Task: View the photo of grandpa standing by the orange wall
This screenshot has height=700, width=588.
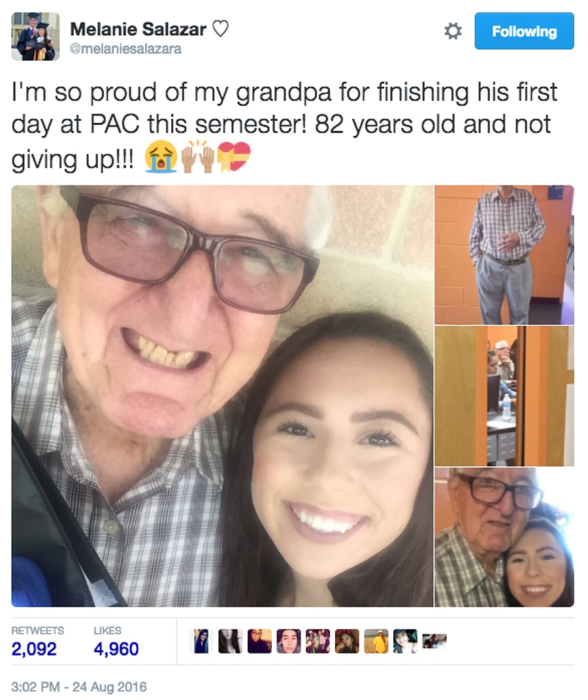Action: [504, 255]
